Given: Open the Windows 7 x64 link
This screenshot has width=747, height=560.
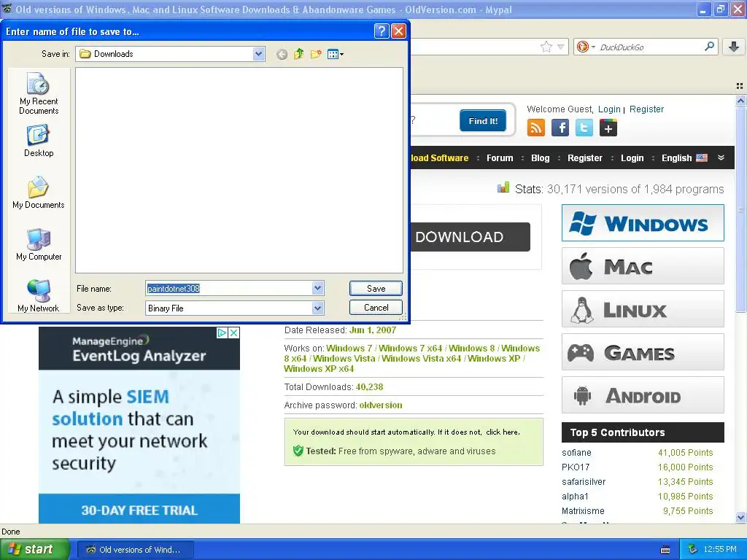Looking at the screenshot, I should pos(410,348).
